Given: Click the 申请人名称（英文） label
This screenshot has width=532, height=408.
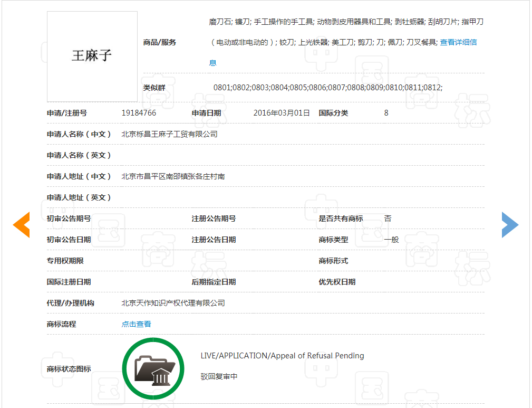Looking at the screenshot, I should point(79,155).
